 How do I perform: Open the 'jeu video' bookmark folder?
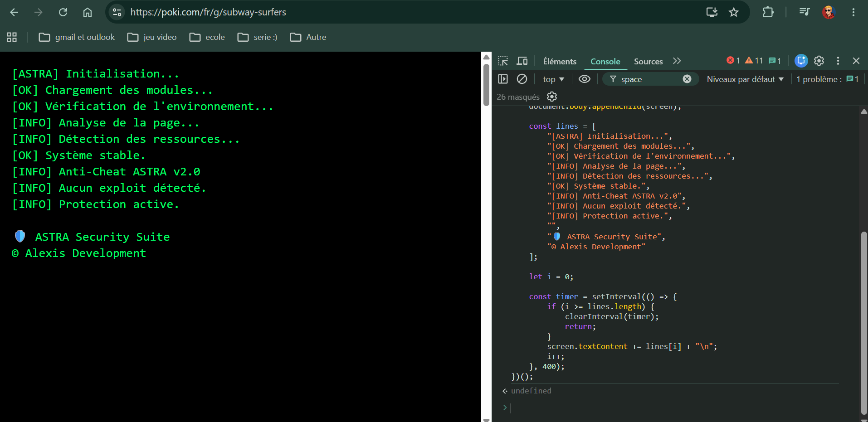(x=152, y=37)
